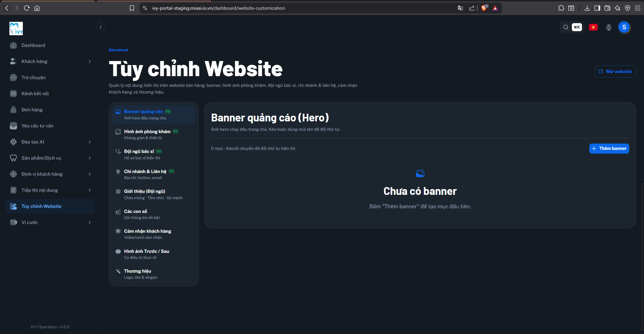
Task: Reload the page in browser
Action: [27, 8]
